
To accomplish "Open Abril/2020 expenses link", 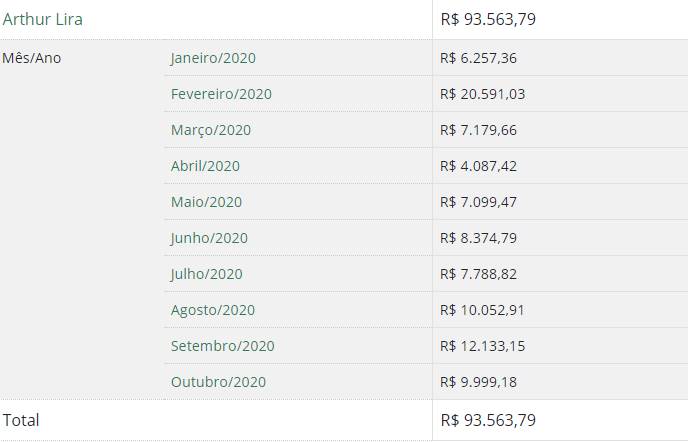I will pyautogui.click(x=205, y=166).
